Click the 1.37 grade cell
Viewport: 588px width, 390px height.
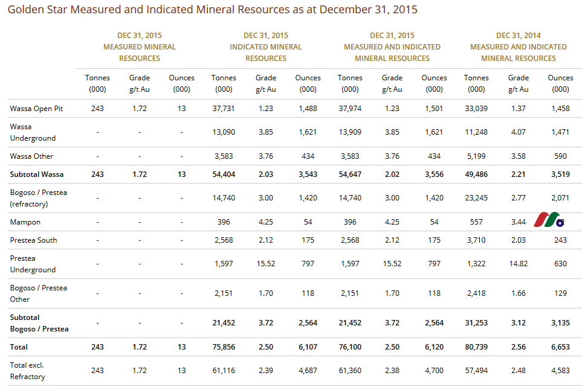click(519, 109)
